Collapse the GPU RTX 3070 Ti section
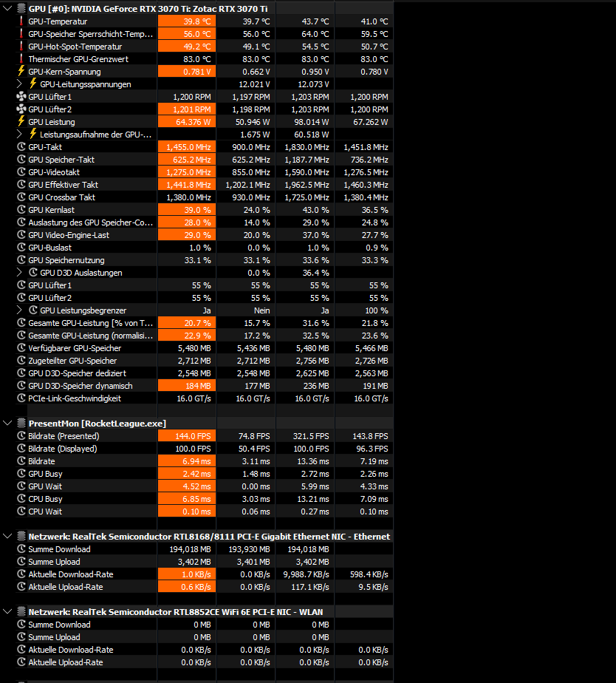 click(x=7, y=8)
